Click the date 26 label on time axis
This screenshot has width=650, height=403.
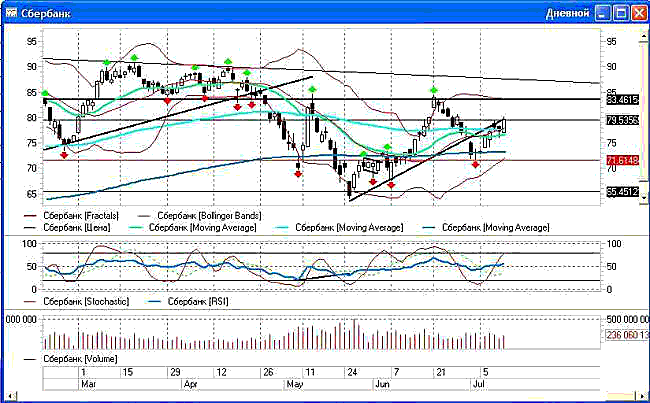(x=268, y=372)
